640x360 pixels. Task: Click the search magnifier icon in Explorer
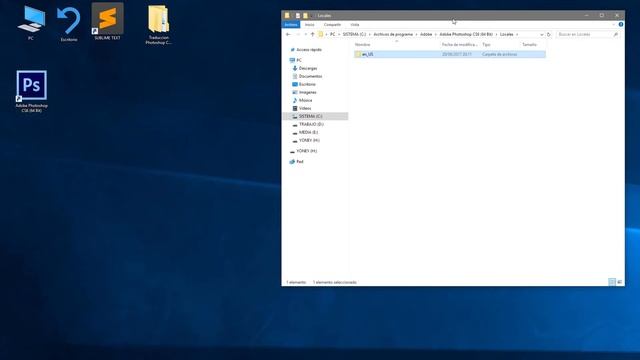pyautogui.click(x=616, y=34)
